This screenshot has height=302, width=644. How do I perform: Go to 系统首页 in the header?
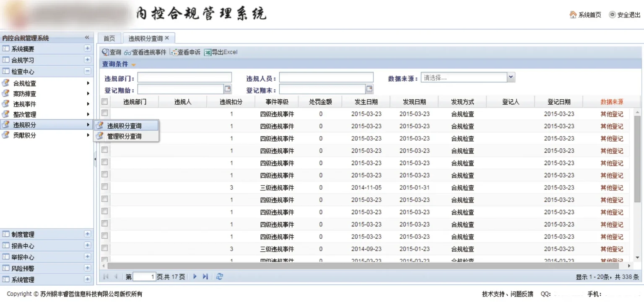(585, 15)
